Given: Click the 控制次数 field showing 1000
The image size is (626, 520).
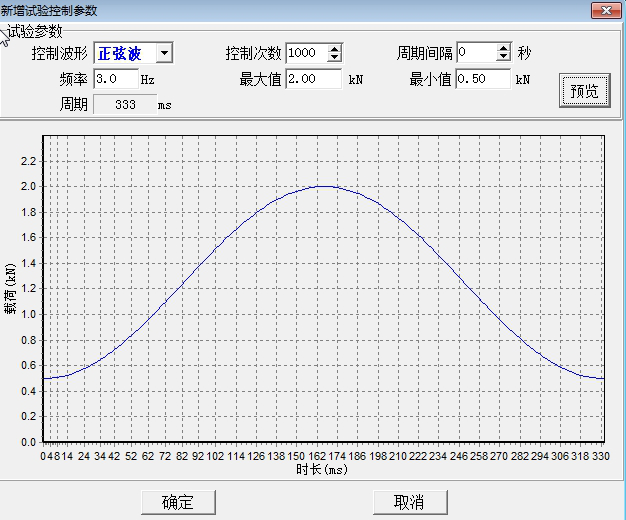Looking at the screenshot, I should click(x=305, y=53).
